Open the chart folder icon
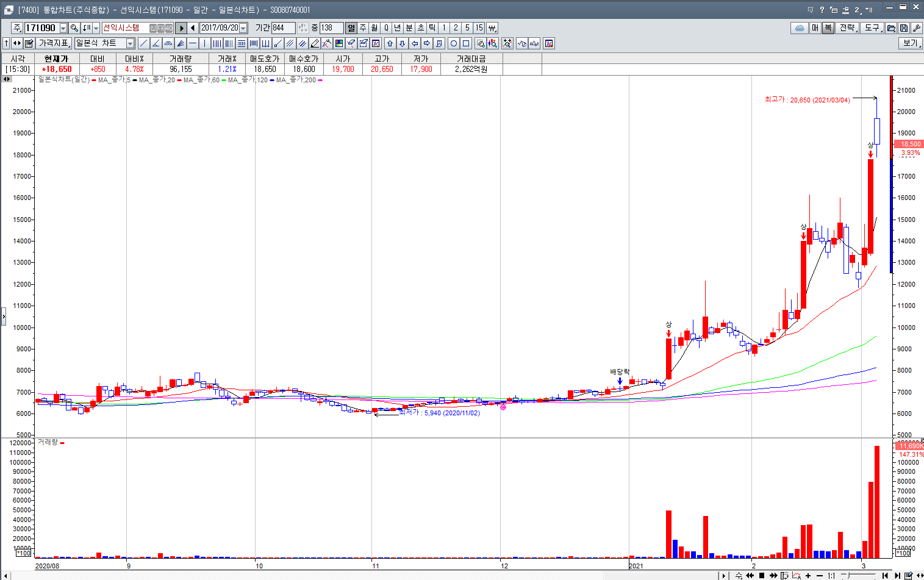This screenshot has width=924, height=580. tap(891, 28)
